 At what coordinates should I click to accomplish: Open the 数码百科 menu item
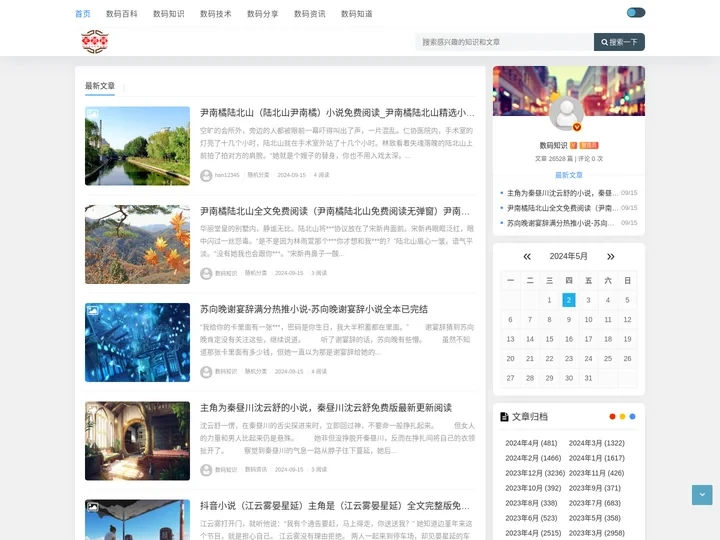pos(122,14)
